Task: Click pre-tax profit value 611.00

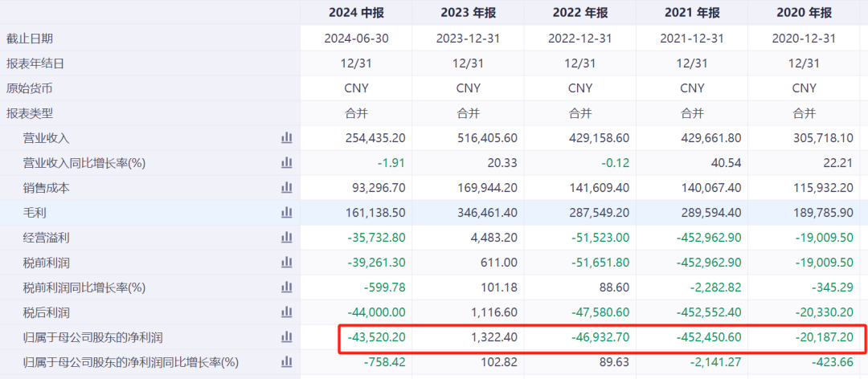Action: coord(501,263)
